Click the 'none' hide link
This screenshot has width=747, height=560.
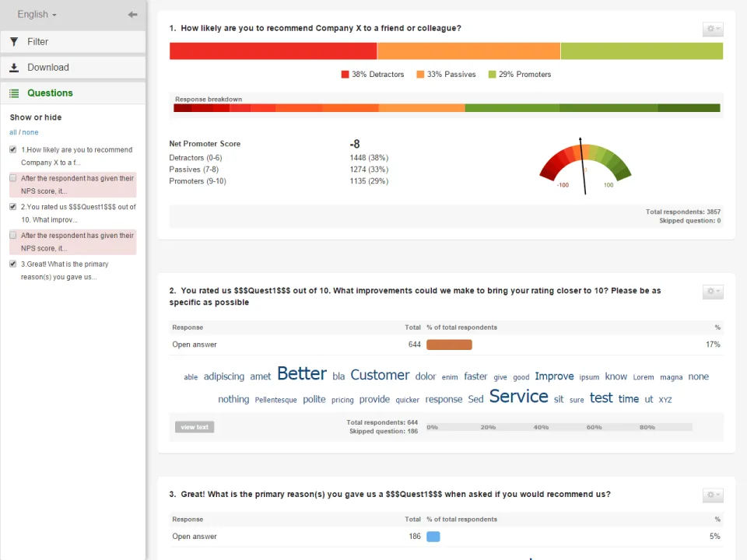pos(30,132)
